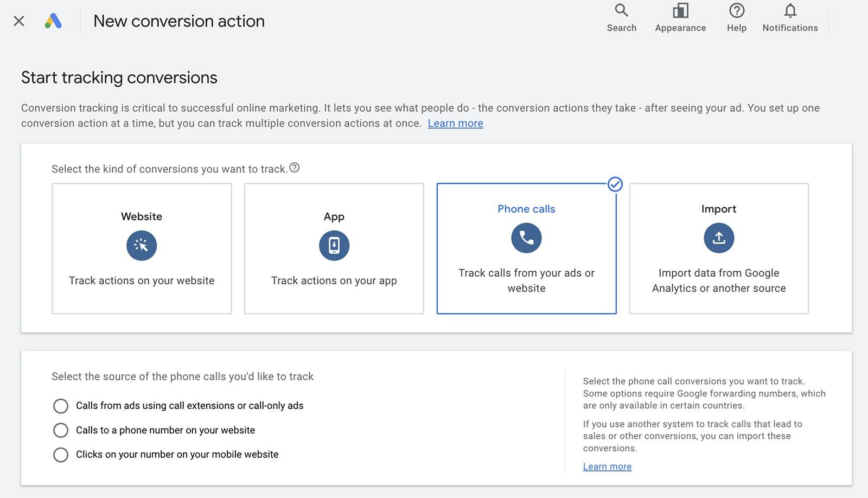868x498 pixels.
Task: Click 'Track actions on your app' text
Action: [334, 280]
